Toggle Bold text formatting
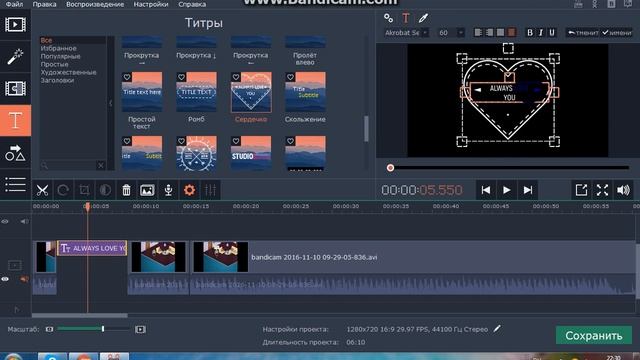Screen dimensions: 640x360 [530, 33]
